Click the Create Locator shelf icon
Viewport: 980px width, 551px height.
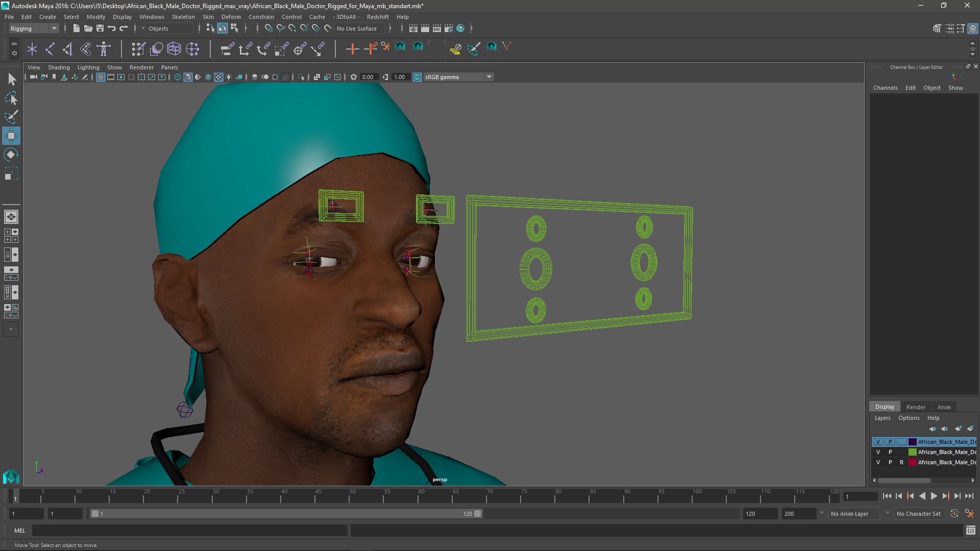click(32, 49)
